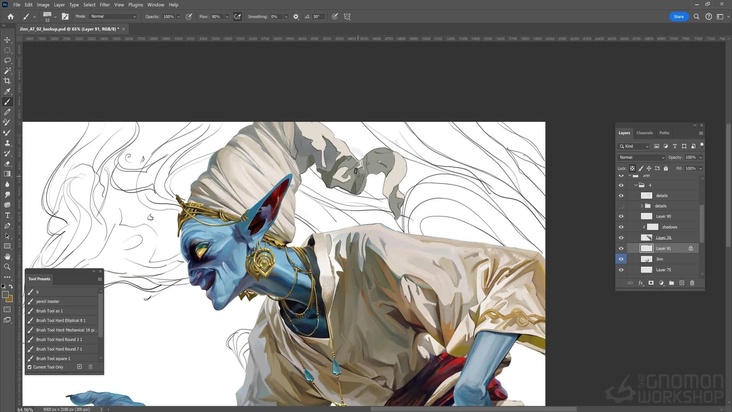Viewport: 732px width, 412px height.
Task: Toggle symmetry paint options
Action: (347, 16)
